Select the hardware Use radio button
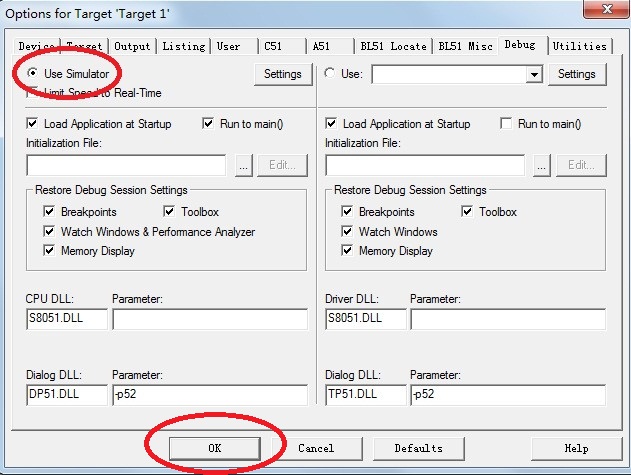This screenshot has width=631, height=475. coord(331,74)
